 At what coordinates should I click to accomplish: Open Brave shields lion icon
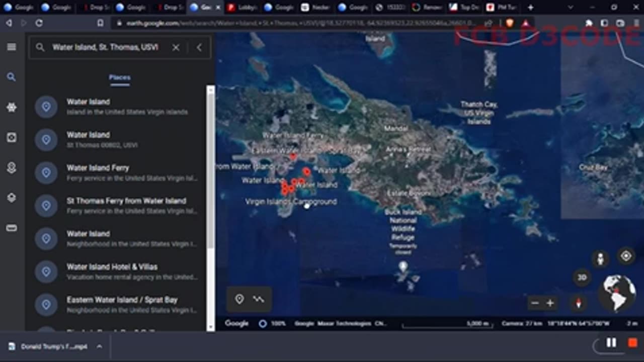[510, 23]
